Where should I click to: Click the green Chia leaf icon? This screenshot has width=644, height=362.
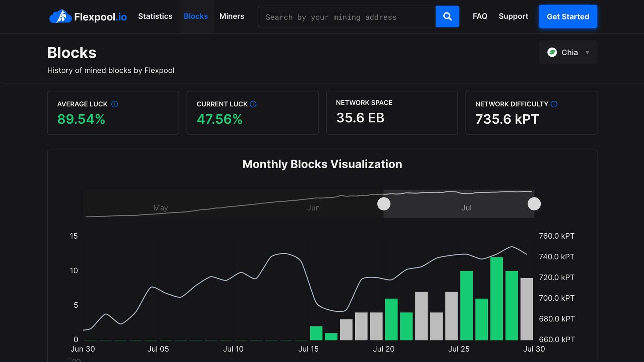(552, 52)
